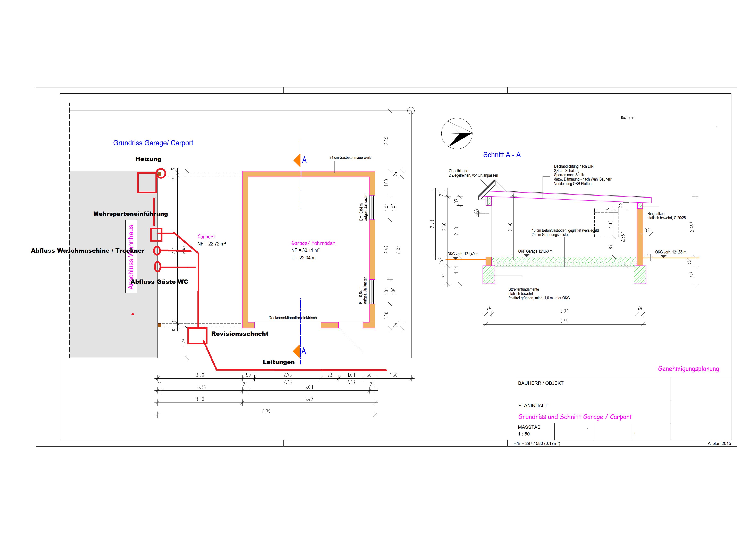Click the Schnitt A - A heading
The image size is (756, 544).
(x=502, y=155)
